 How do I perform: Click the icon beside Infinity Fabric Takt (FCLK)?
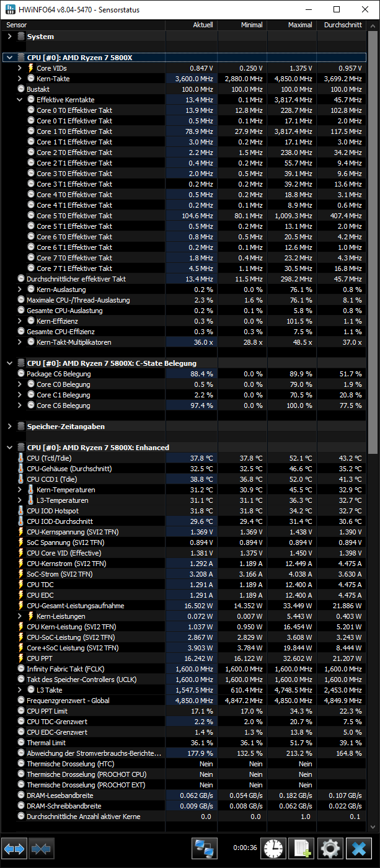coord(21,669)
